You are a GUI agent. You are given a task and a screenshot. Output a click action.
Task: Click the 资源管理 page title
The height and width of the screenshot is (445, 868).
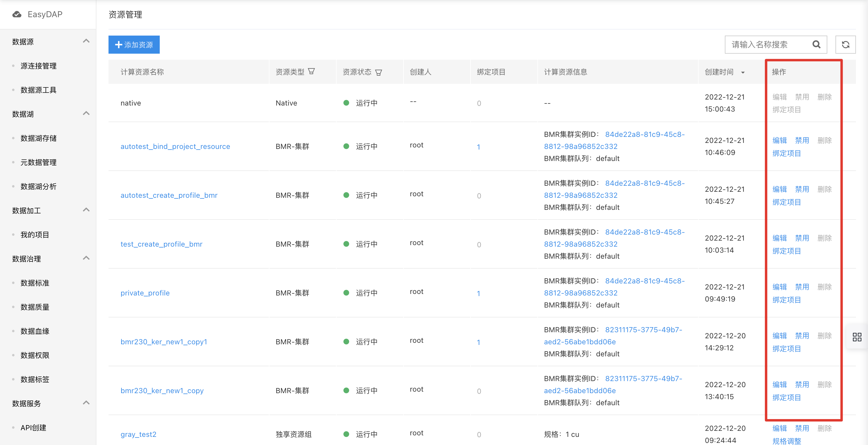coord(125,14)
